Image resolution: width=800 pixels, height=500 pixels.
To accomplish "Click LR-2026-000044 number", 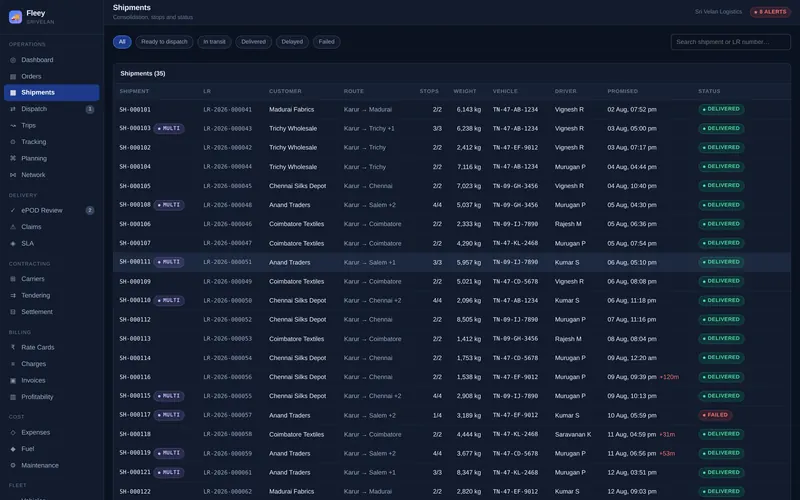I will click(x=228, y=167).
